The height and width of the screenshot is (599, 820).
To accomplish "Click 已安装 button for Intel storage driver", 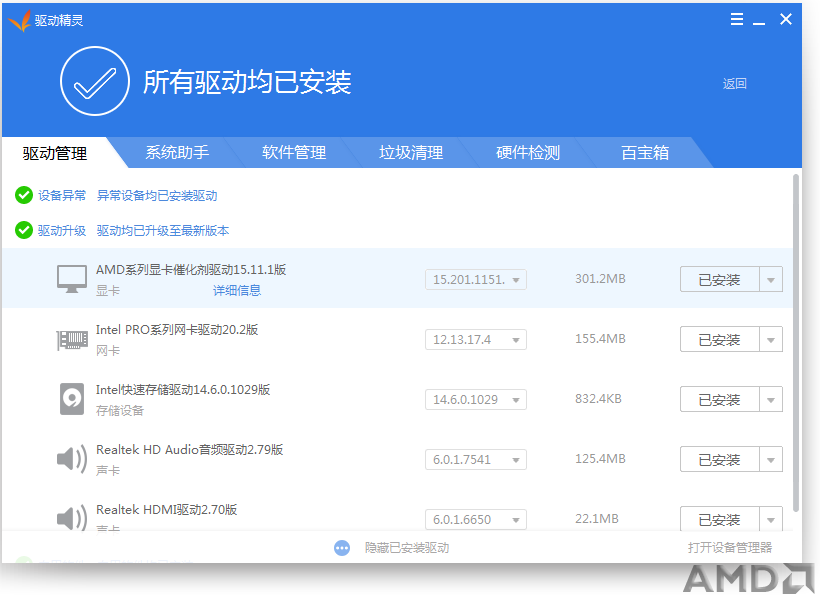I will [720, 400].
